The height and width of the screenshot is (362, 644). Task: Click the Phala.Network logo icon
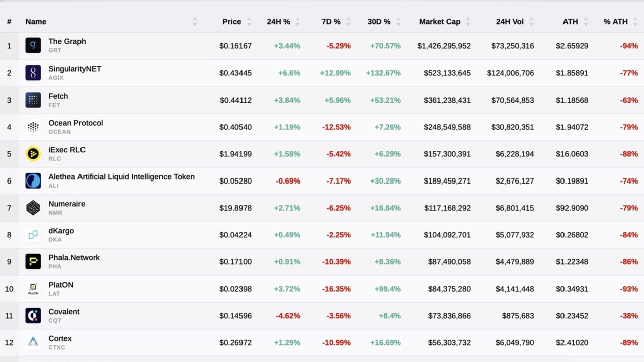[33, 261]
